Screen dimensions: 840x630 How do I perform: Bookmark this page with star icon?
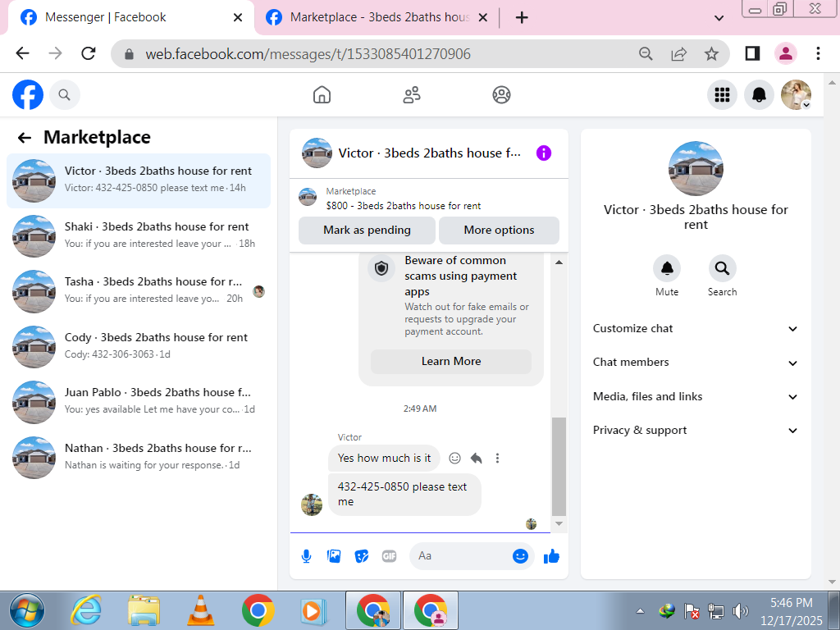(x=711, y=53)
